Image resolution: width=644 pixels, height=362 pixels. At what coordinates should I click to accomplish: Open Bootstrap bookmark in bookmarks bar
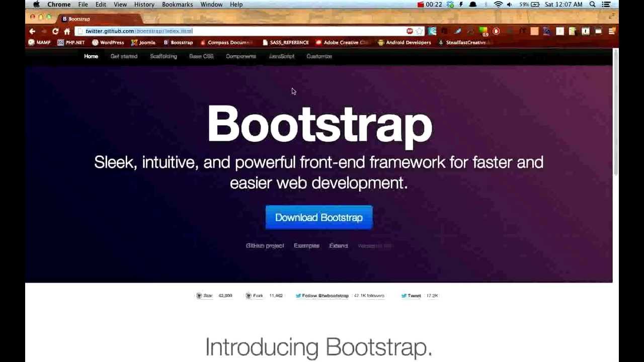178,43
